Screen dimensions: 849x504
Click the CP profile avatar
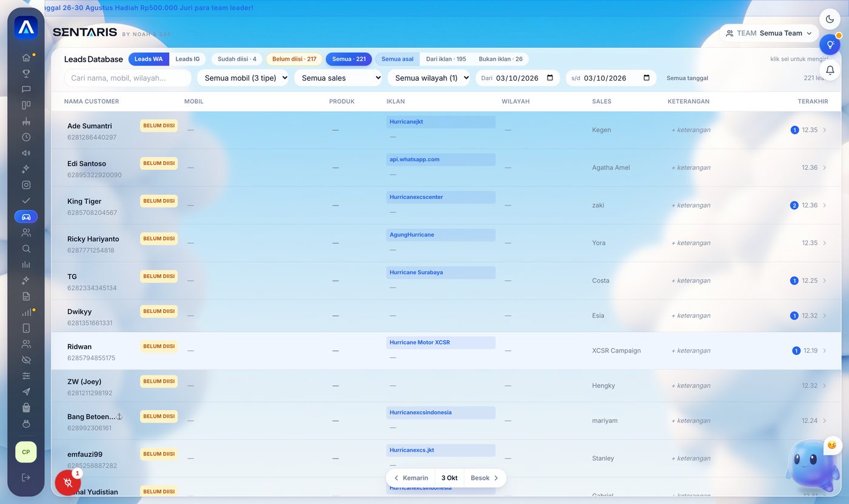pyautogui.click(x=26, y=452)
